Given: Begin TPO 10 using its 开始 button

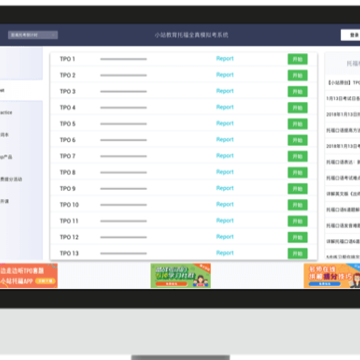Looking at the screenshot, I should pyautogui.click(x=298, y=205).
